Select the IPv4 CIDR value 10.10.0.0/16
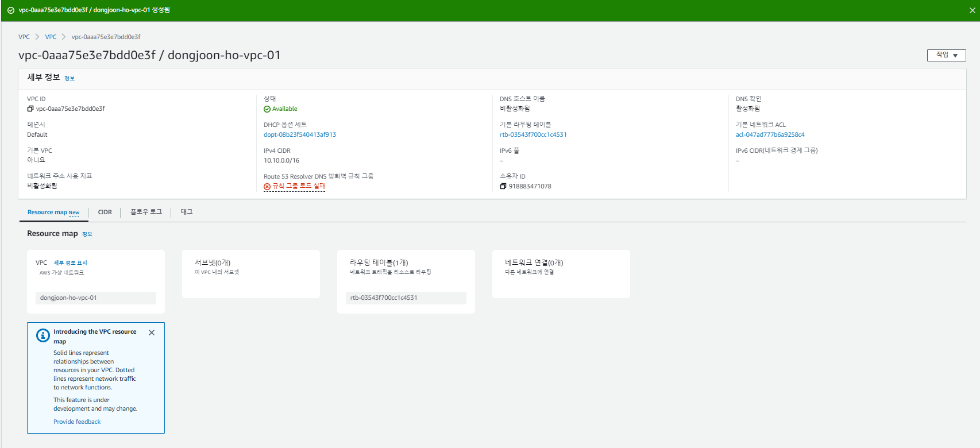 point(281,160)
